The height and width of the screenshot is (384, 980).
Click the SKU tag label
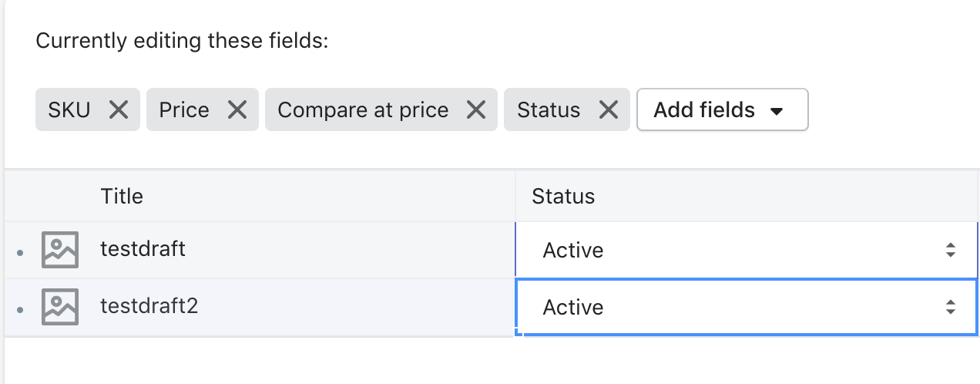(x=69, y=110)
